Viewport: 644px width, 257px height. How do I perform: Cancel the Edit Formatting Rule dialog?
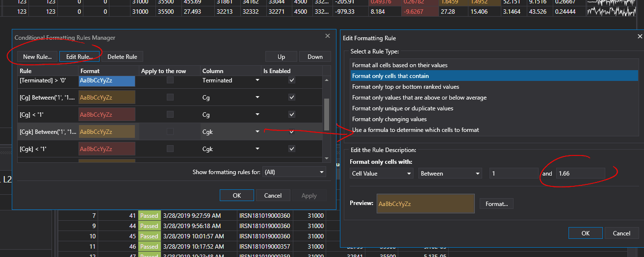pos(621,233)
